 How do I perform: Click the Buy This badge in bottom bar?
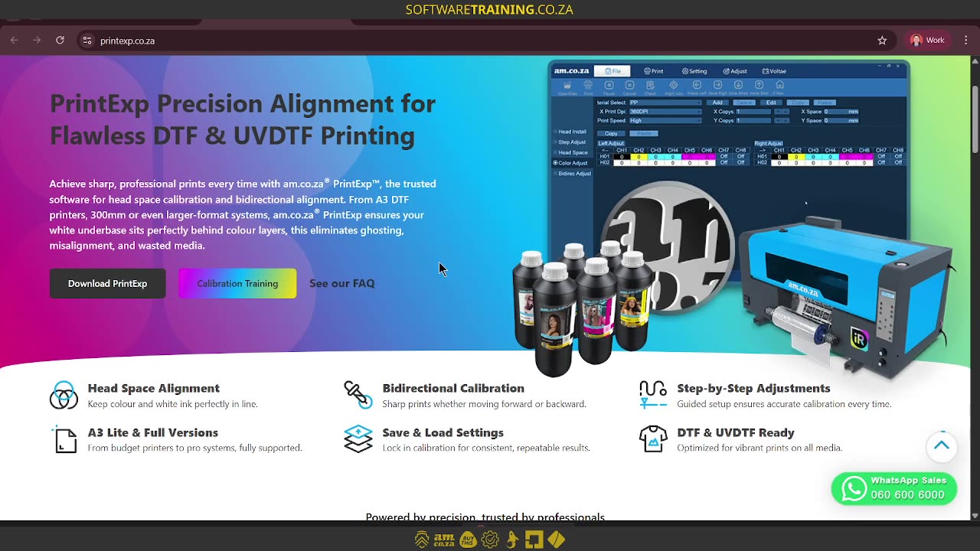[468, 540]
